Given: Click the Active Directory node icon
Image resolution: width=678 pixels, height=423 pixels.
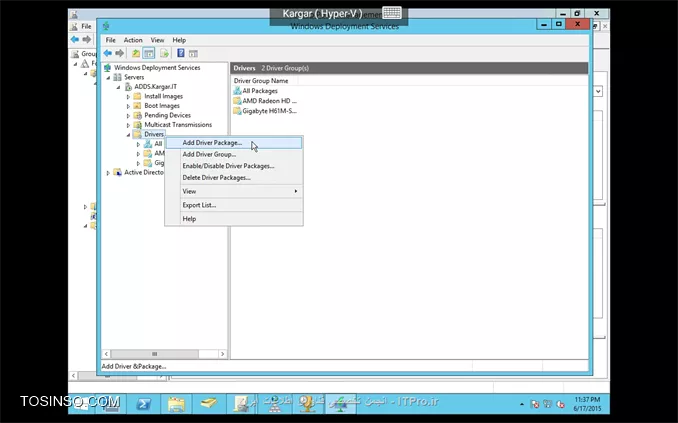Looking at the screenshot, I should click(x=117, y=172).
